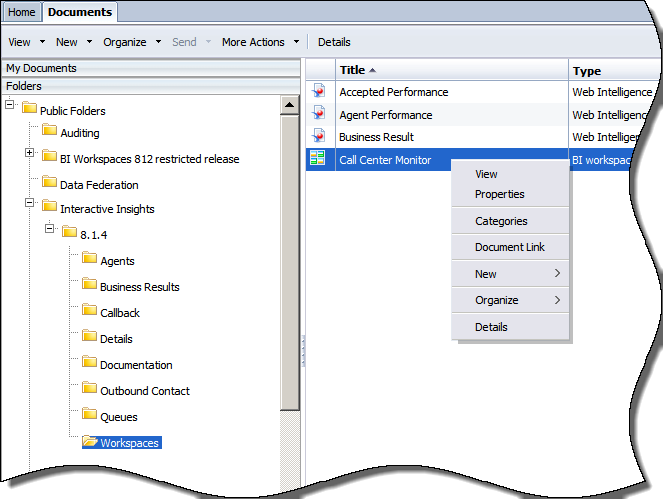
Task: Click the Business Result document icon
Action: coord(318,136)
